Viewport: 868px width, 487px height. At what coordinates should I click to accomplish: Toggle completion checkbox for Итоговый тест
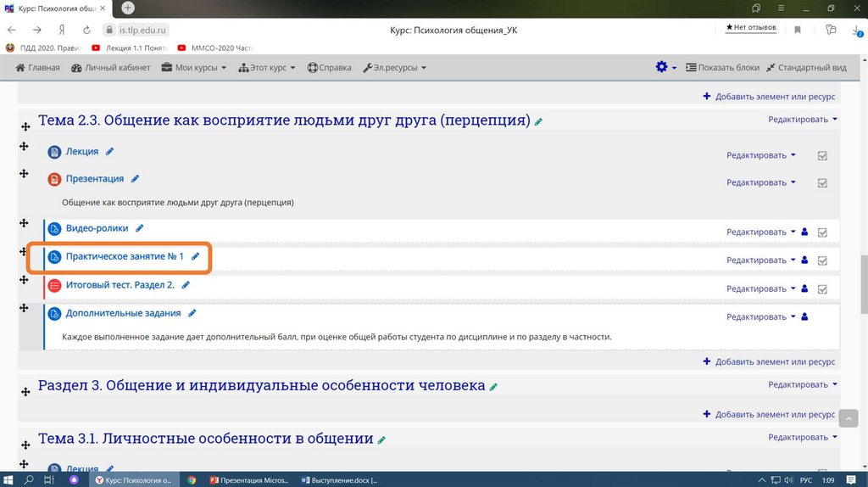tap(821, 289)
